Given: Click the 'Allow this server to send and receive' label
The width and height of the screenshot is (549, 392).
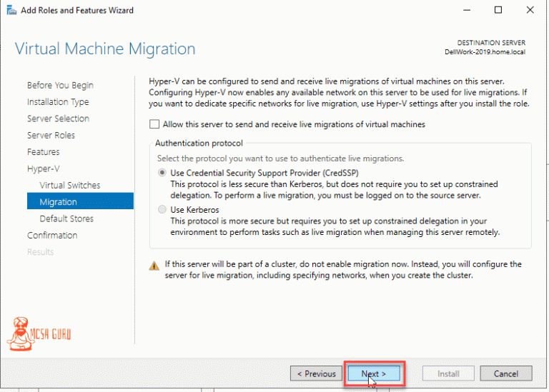Looking at the screenshot, I should click(x=294, y=124).
